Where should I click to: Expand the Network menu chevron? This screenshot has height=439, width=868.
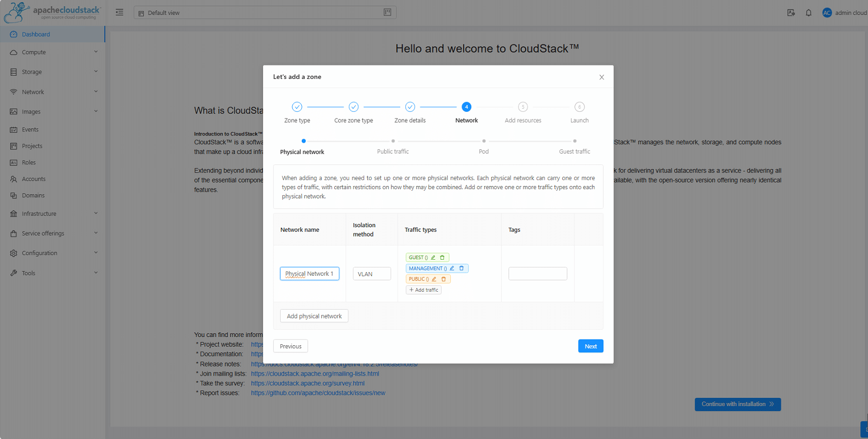(96, 92)
